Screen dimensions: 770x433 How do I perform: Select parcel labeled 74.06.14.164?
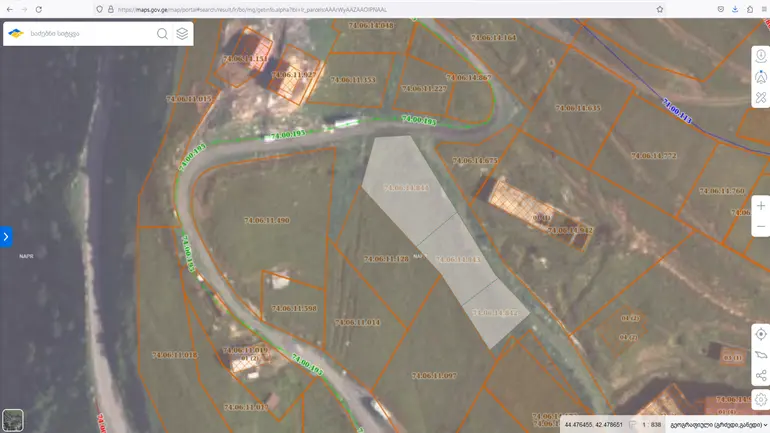(x=494, y=37)
